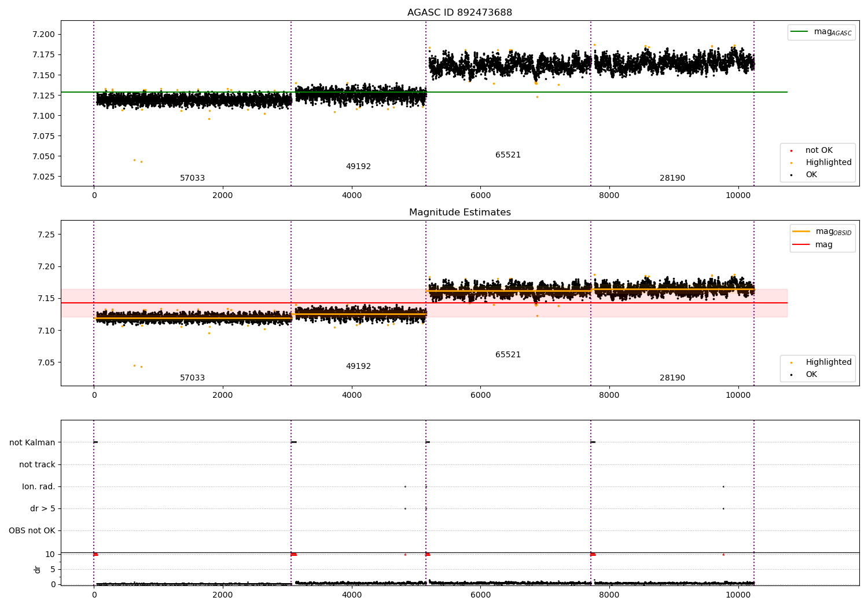Click obsid label 28190 in top plot
Viewport: 868px width, 608px height.
[x=672, y=178]
